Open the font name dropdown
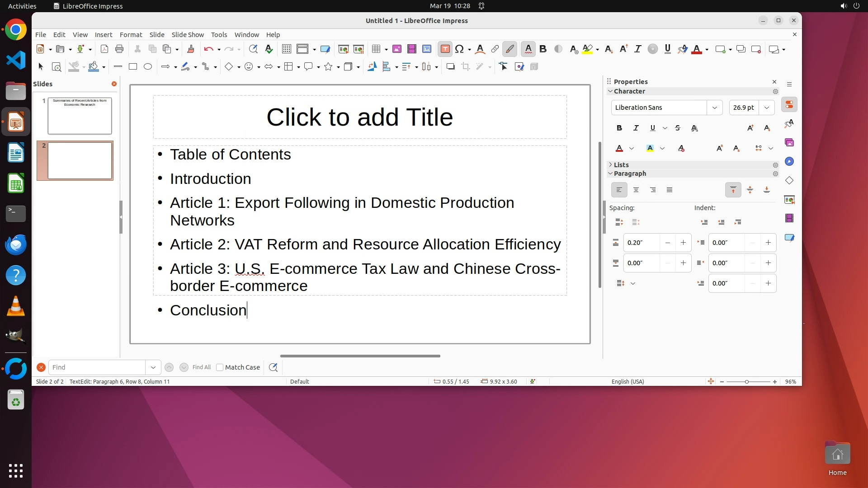868x488 pixels. pyautogui.click(x=715, y=108)
